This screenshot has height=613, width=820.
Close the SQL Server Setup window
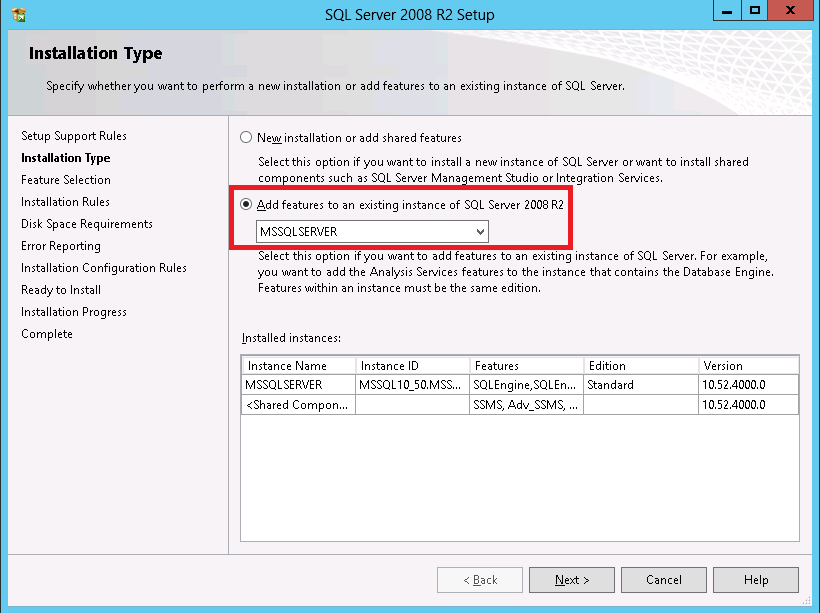click(x=790, y=10)
